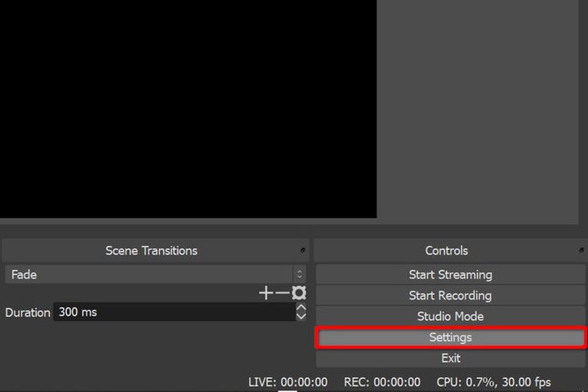Open the Fade transition dropdown
588x392 pixels.
click(x=149, y=274)
